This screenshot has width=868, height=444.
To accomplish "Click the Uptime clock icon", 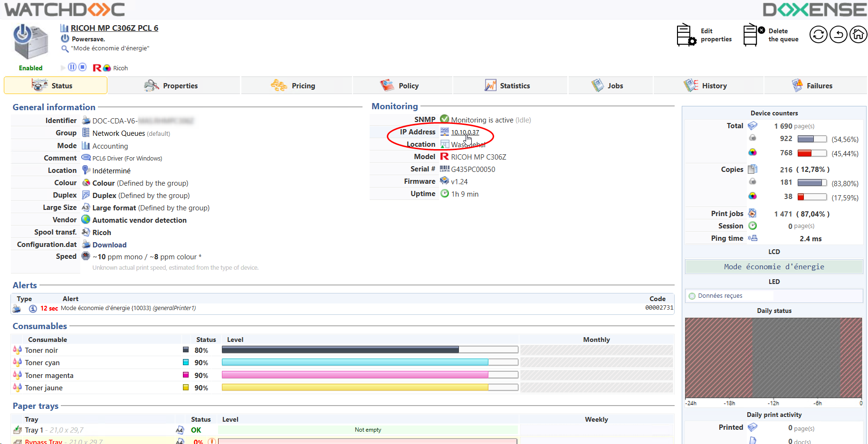I will pos(444,193).
